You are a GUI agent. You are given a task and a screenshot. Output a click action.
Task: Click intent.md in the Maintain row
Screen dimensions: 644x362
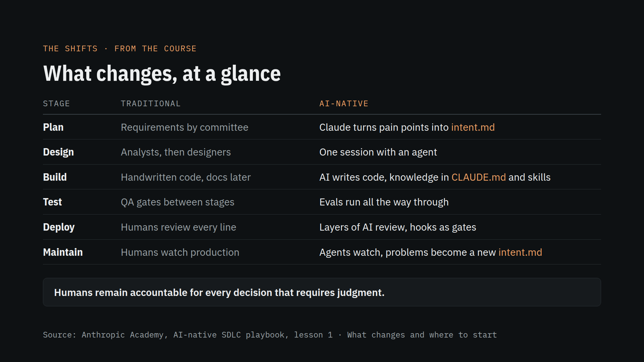[x=520, y=252]
